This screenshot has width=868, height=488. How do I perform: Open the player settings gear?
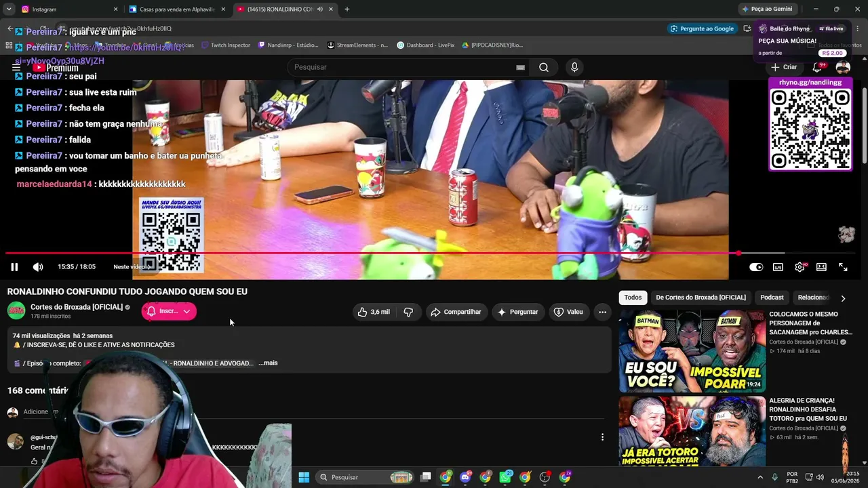pos(800,267)
